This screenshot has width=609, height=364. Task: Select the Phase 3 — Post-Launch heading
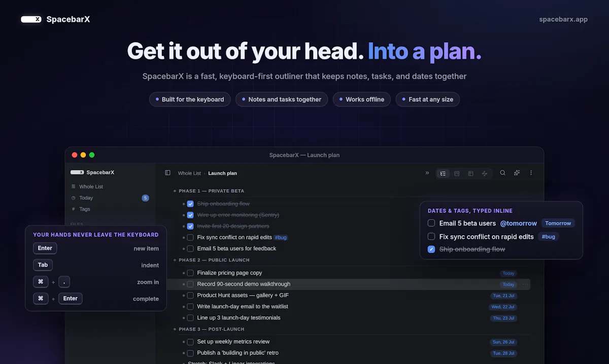(212, 329)
